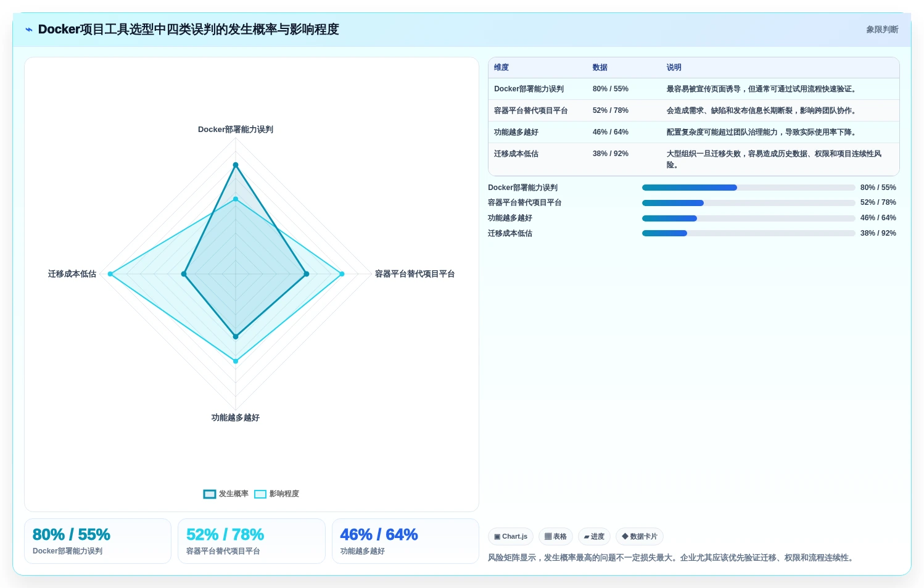
Task: Select table row Docker部署能力误判
Action: click(694, 89)
